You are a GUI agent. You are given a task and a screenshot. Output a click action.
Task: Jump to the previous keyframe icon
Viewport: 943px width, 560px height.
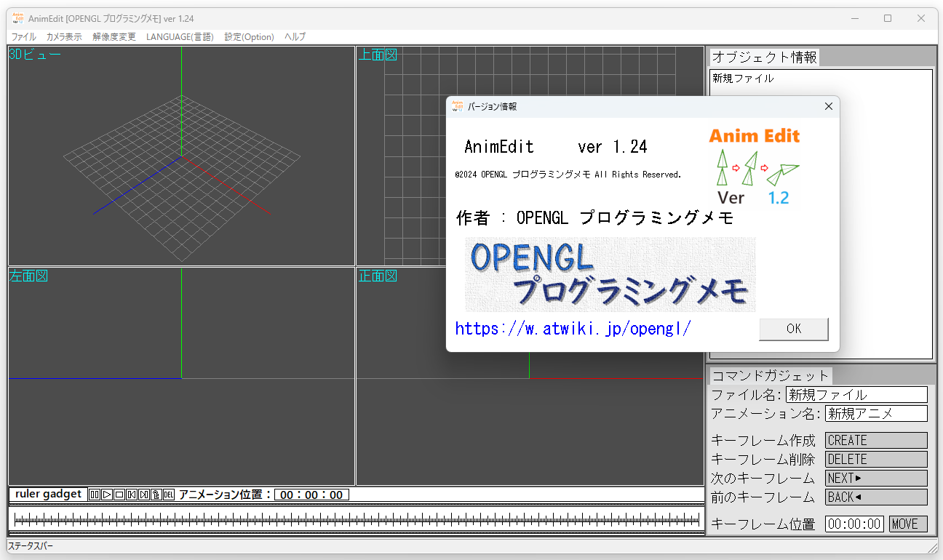pos(132,495)
